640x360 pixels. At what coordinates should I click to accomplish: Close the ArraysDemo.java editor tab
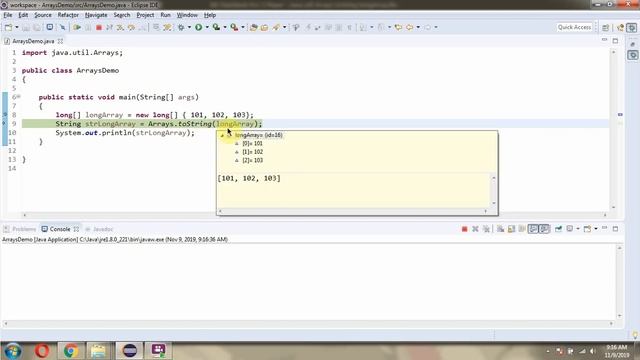coord(60,41)
